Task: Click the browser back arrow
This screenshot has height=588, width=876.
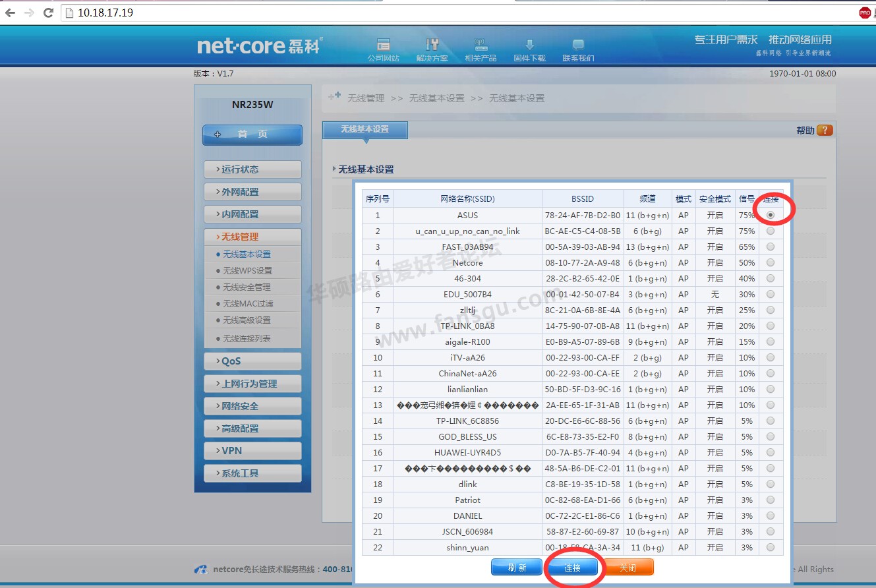Action: 10,13
